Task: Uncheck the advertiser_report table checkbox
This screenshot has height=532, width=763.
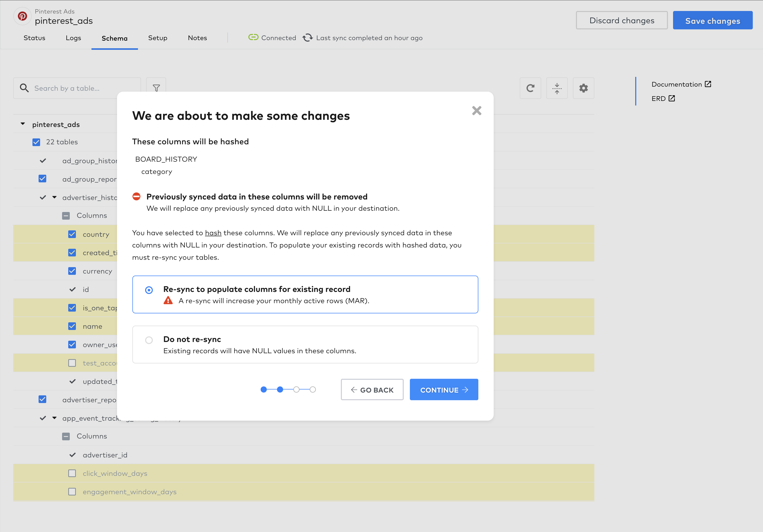Action: coord(42,399)
